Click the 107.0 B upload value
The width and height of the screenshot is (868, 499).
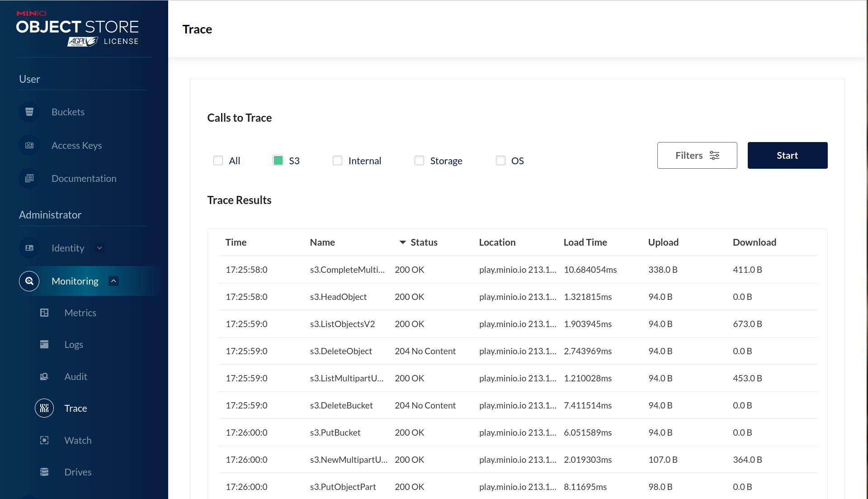click(x=663, y=460)
